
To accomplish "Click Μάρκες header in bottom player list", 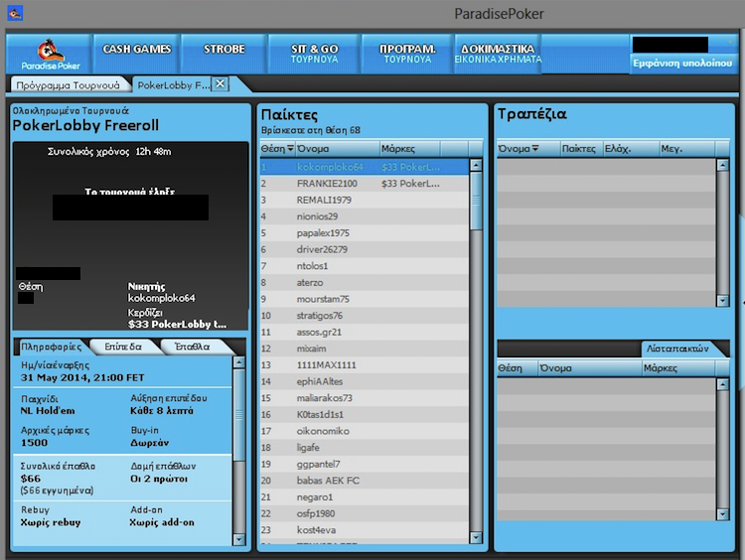I will point(678,368).
